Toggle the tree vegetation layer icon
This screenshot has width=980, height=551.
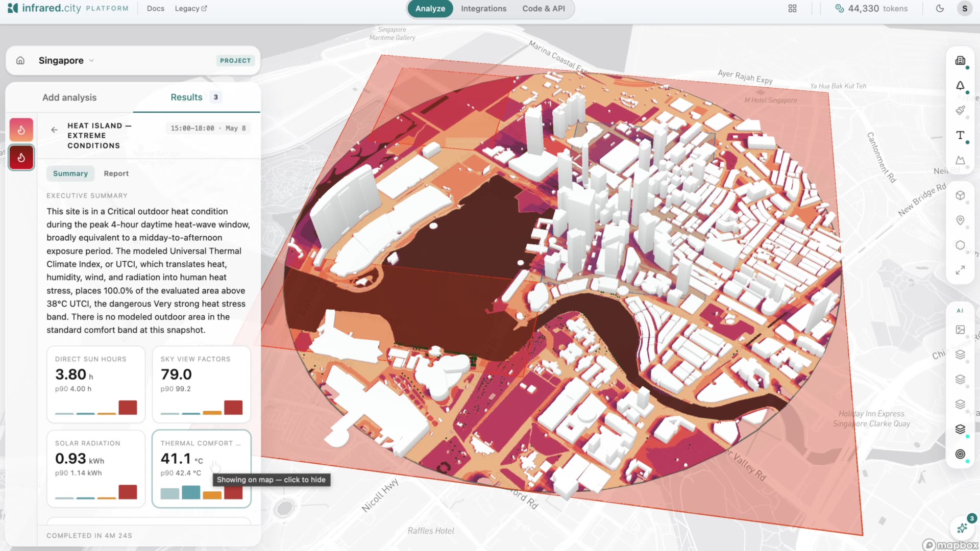coord(960,86)
